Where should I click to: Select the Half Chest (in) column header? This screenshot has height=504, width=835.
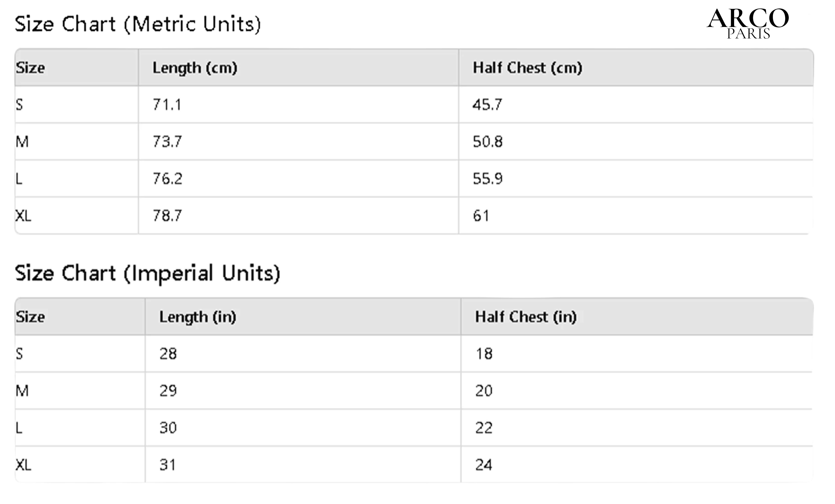point(526,317)
